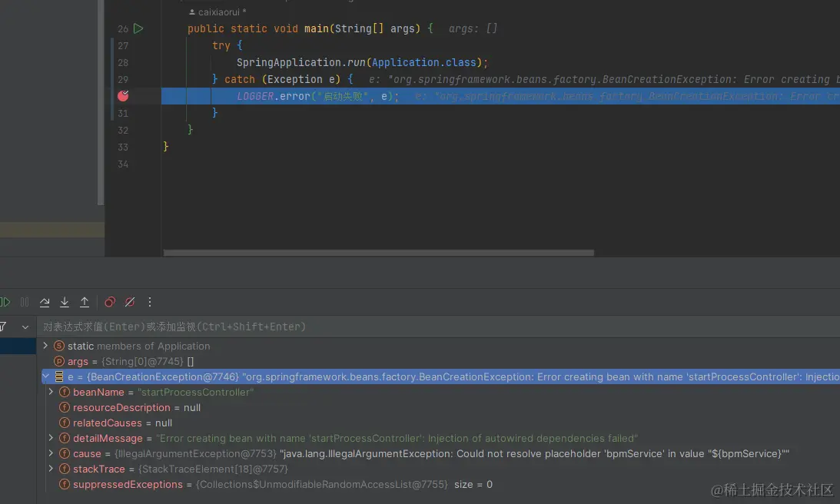Click the field icon beside cause
This screenshot has height=504, width=840.
pos(65,453)
